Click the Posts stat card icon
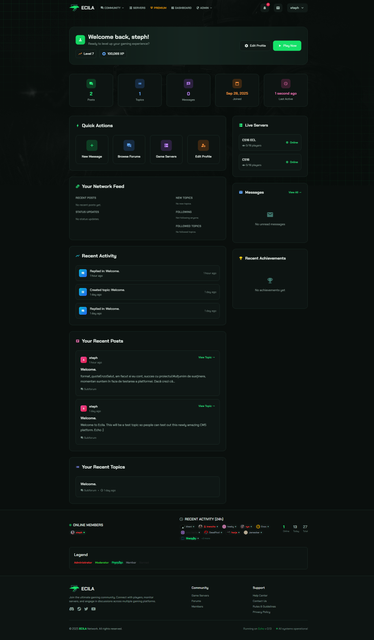Screen dimensions: 374x640 (91, 84)
